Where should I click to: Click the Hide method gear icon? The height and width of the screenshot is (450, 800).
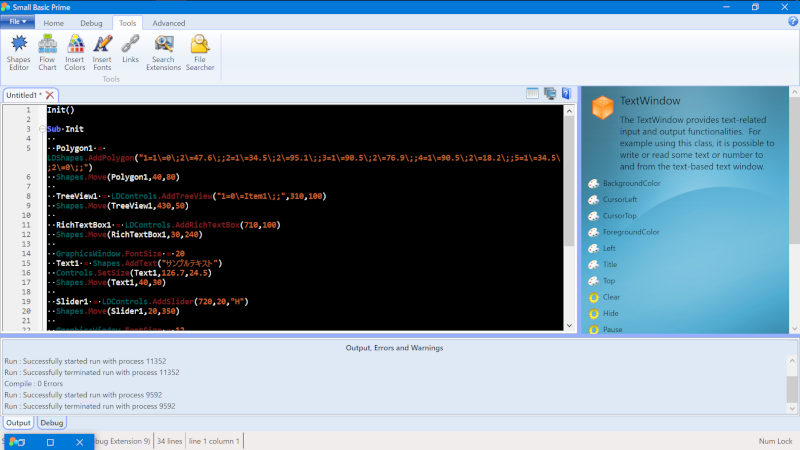[593, 314]
